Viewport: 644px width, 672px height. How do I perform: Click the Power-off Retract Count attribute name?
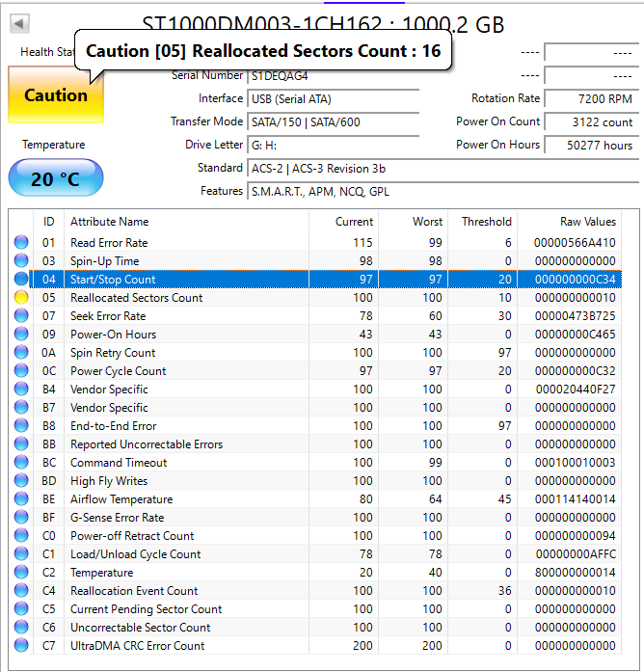click(x=132, y=536)
